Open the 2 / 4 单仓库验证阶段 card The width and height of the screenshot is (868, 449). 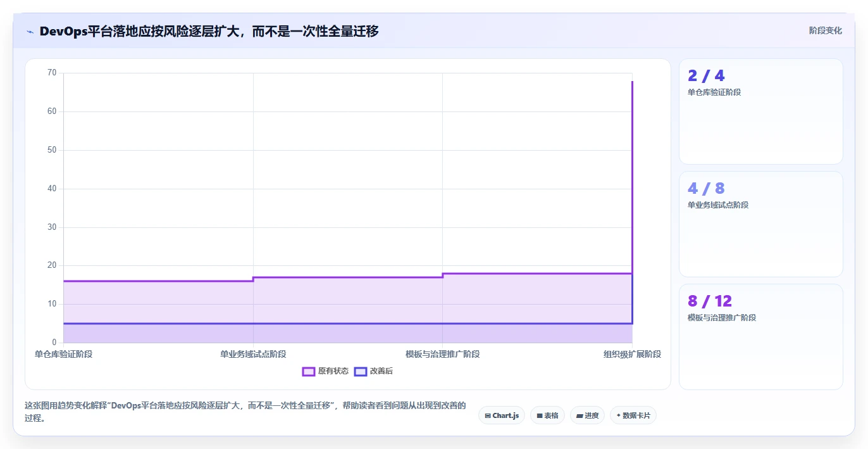[760, 111]
